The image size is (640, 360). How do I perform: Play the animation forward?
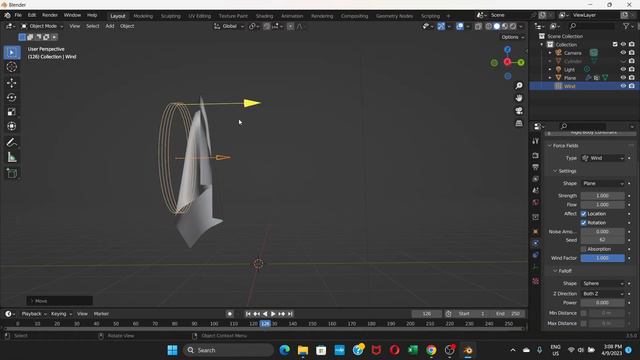pyautogui.click(x=273, y=314)
